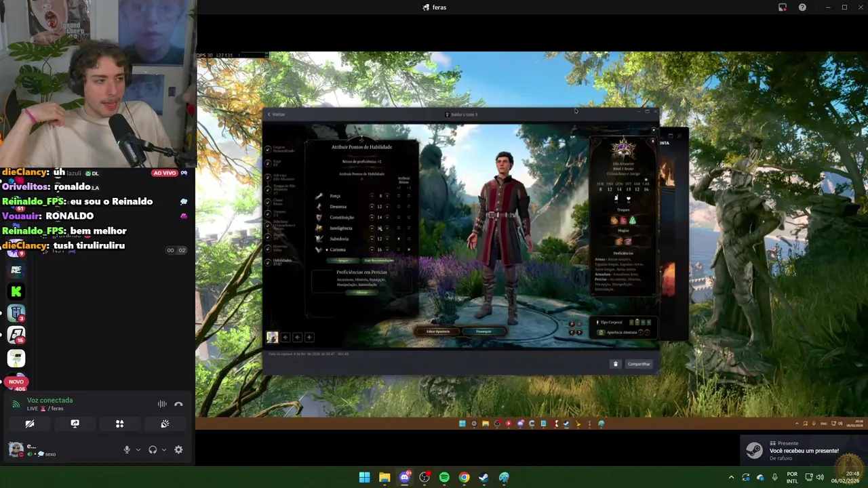
Task: Open the volume control in tray
Action: pyautogui.click(x=820, y=477)
